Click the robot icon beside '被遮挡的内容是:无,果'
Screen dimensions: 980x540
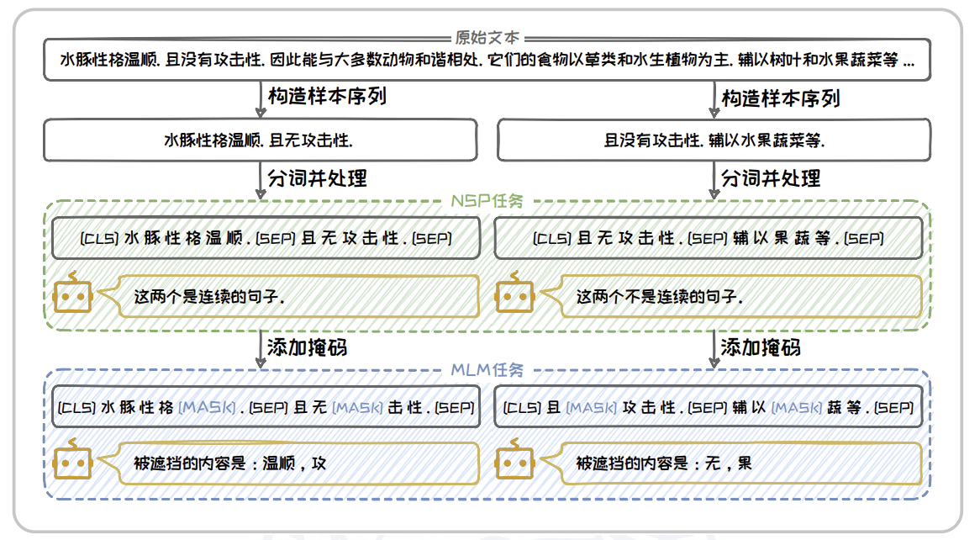point(514,460)
